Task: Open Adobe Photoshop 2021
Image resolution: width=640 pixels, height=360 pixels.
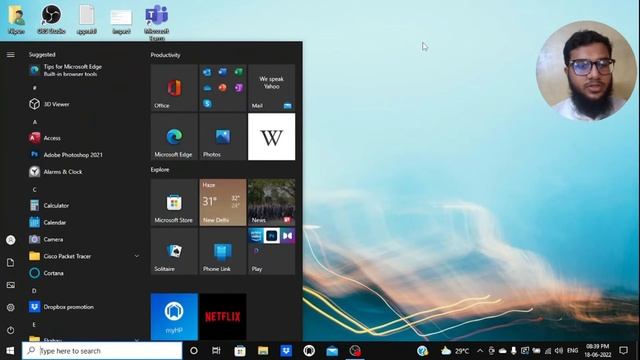Action: click(x=84, y=155)
